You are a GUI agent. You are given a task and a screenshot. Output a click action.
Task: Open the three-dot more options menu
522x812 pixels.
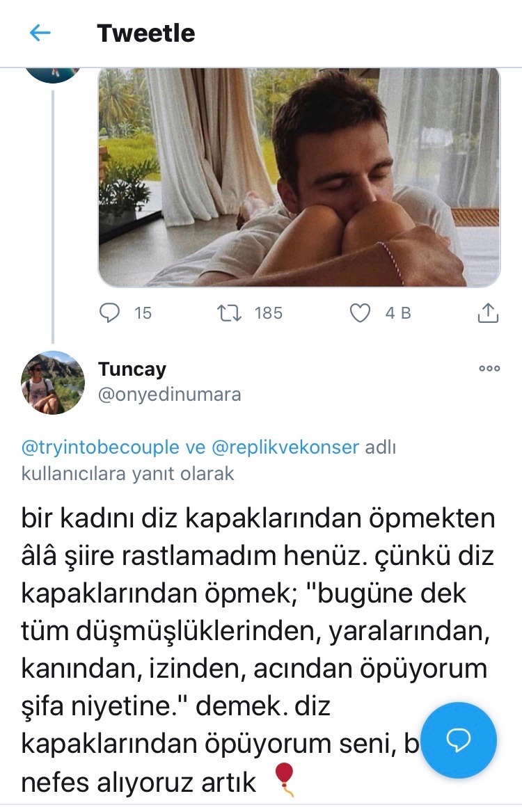pyautogui.click(x=489, y=369)
